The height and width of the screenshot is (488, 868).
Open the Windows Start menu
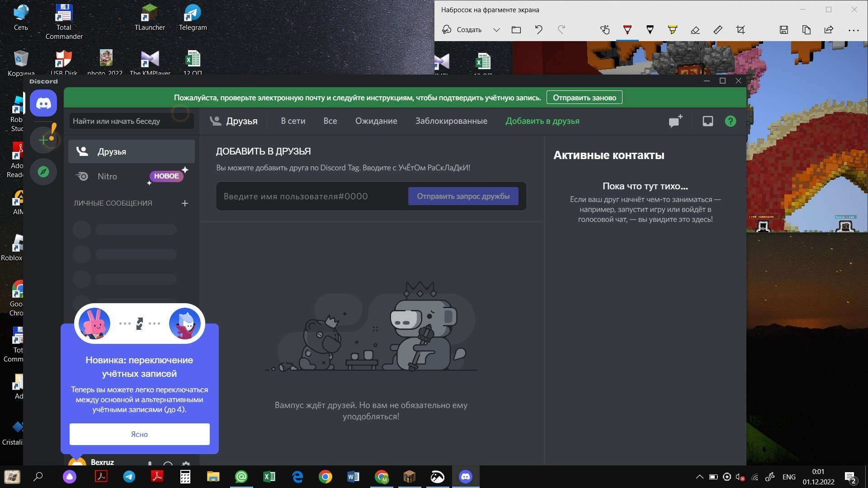[x=12, y=477]
